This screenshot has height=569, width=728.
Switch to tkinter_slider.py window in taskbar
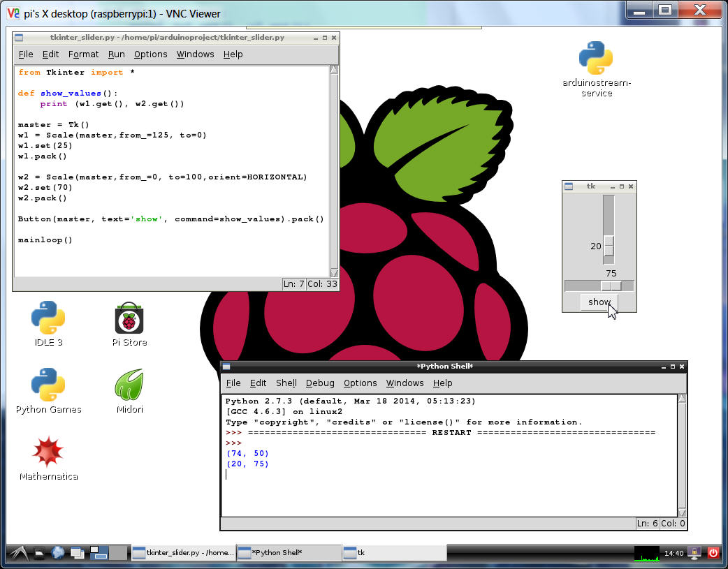pyautogui.click(x=184, y=553)
